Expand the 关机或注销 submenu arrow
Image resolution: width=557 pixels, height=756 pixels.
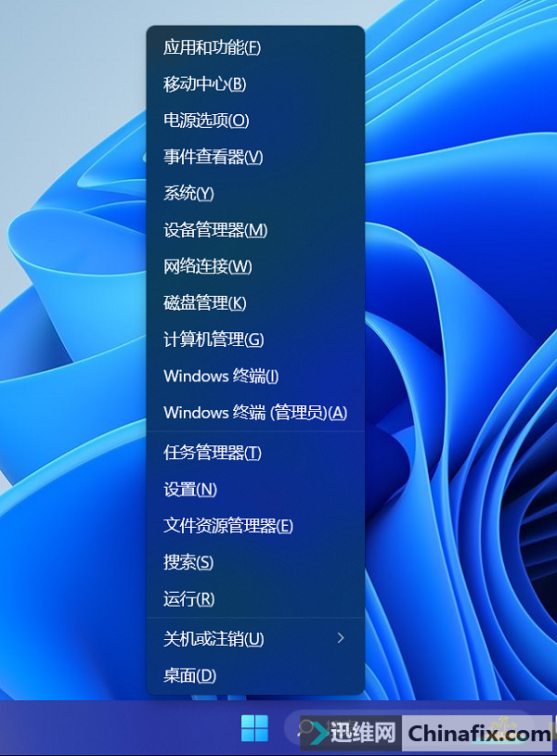341,638
